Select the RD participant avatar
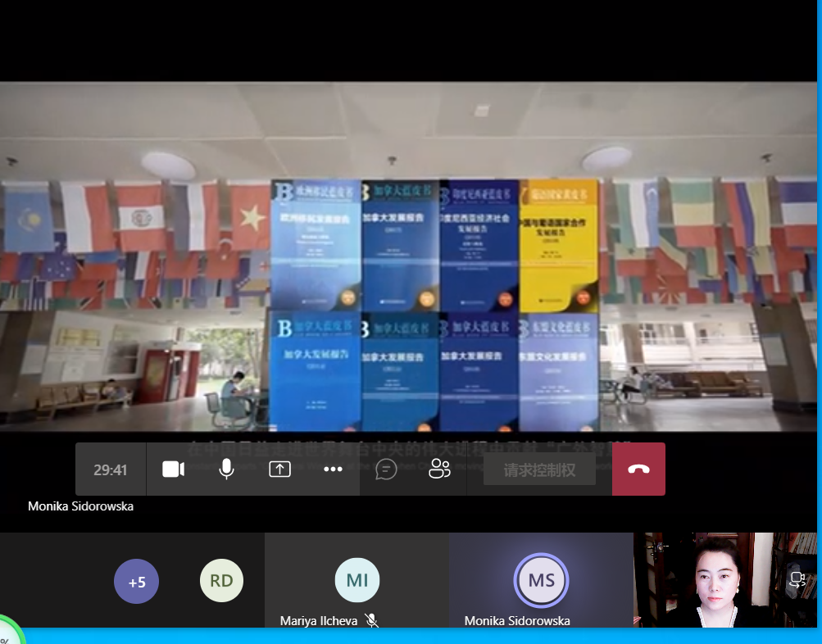This screenshot has width=822, height=644. point(221,581)
